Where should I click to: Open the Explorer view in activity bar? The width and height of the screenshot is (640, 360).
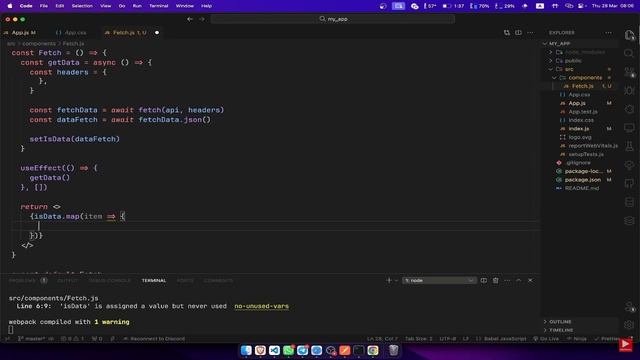pos(629,35)
